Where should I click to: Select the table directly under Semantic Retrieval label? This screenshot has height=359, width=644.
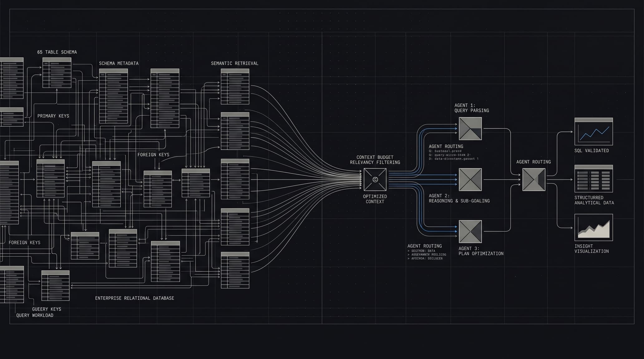235,86
